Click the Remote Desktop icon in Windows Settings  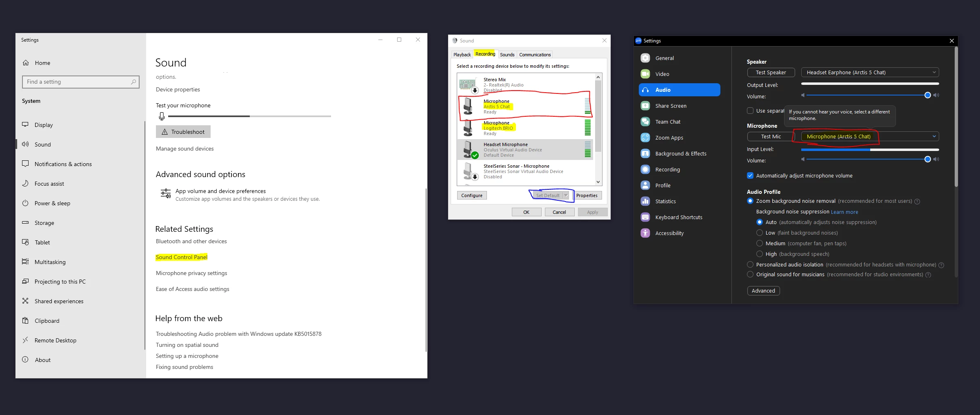[x=25, y=340]
